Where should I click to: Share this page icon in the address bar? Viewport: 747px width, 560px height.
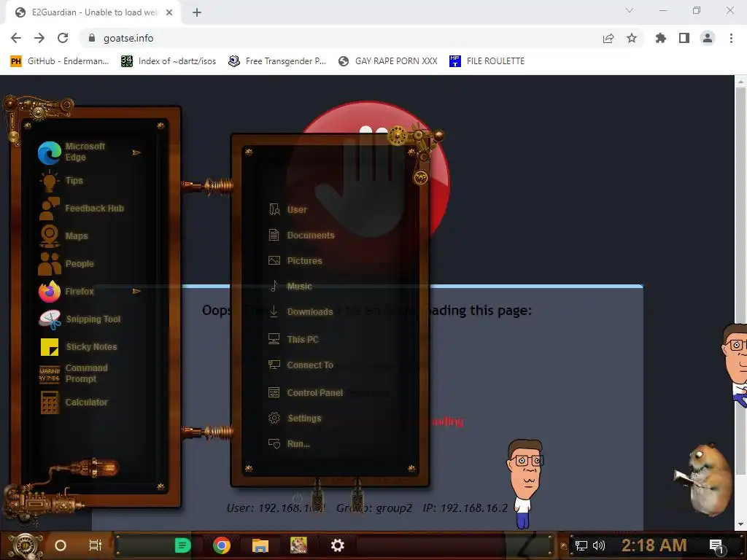pos(608,38)
